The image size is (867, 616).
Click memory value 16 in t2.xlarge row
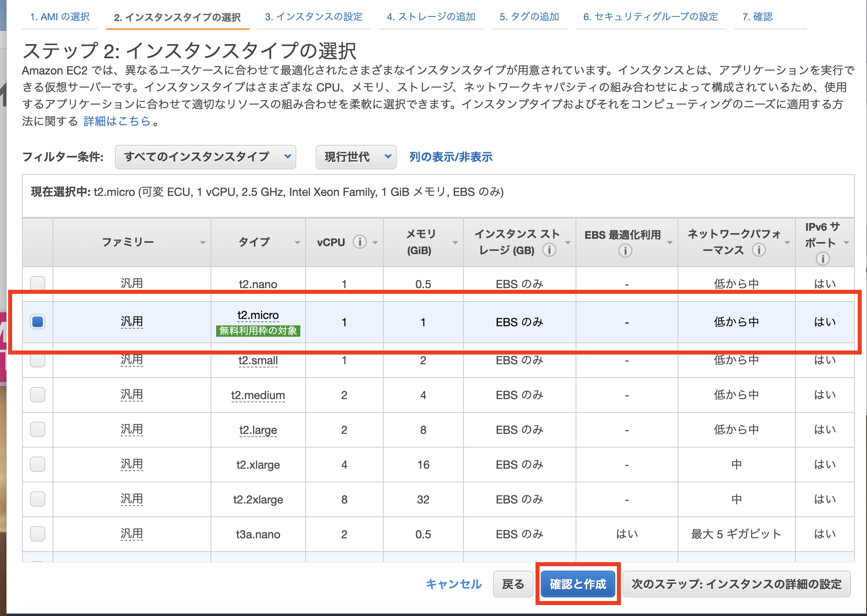[423, 465]
